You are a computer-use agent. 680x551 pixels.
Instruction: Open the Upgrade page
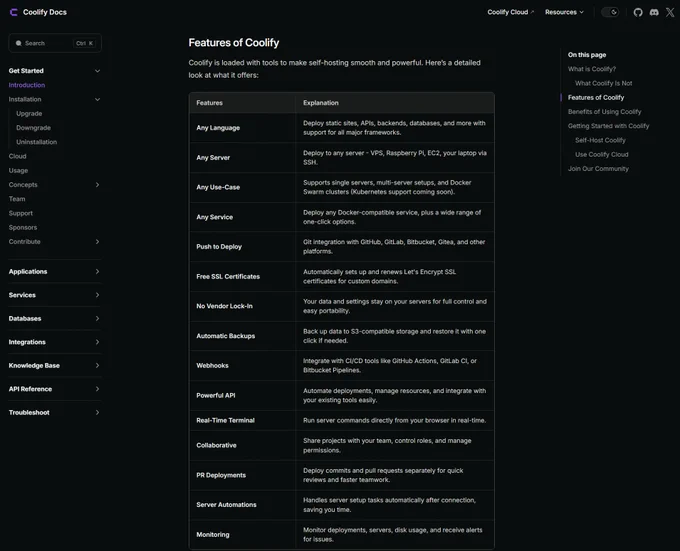pyautogui.click(x=29, y=114)
